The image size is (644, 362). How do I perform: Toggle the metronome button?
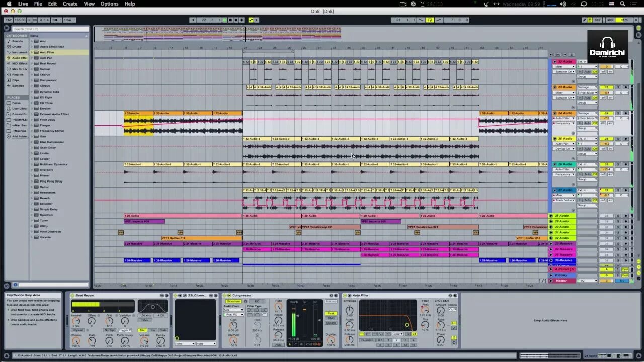click(56, 20)
